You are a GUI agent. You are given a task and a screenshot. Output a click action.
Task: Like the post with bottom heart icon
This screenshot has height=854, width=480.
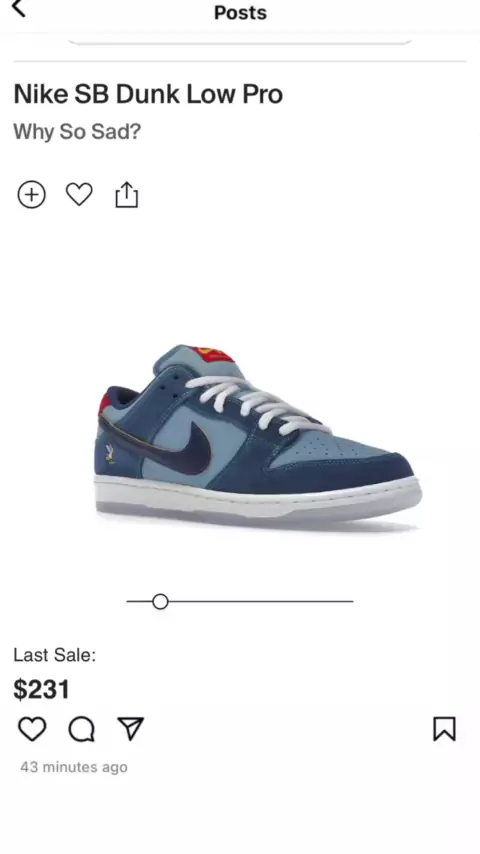coord(32,729)
